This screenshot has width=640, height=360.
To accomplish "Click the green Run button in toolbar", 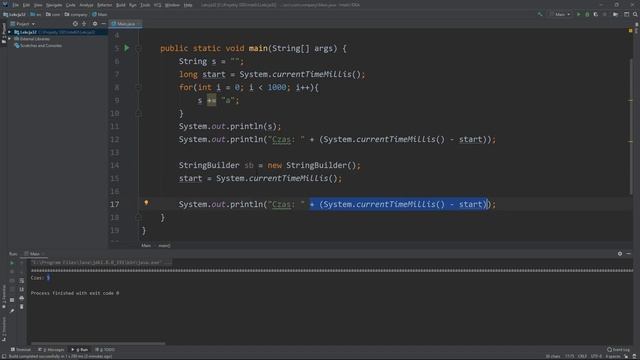I will tap(578, 14).
